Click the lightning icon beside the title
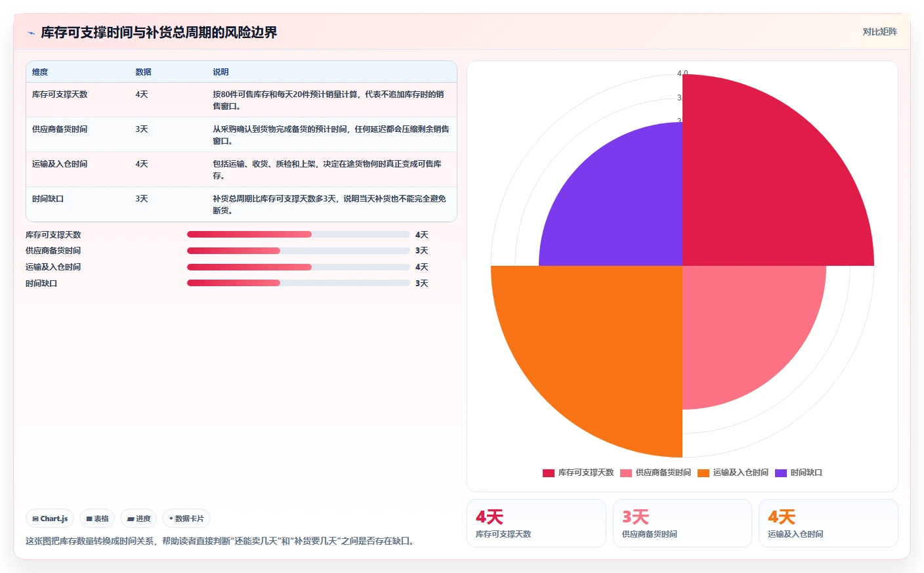This screenshot has width=924, height=573. pyautogui.click(x=31, y=33)
